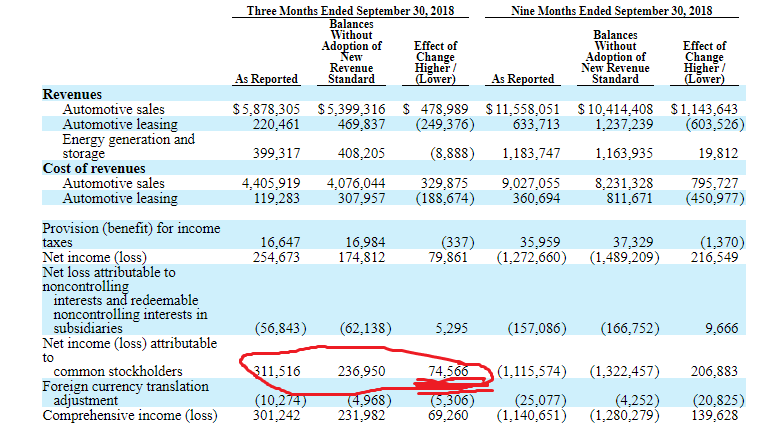Click the 'Comprehensive income (loss)' row label

pos(130,415)
